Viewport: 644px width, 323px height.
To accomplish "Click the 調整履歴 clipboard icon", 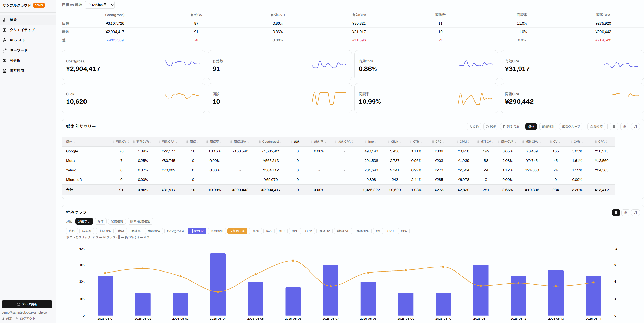I will (5, 71).
